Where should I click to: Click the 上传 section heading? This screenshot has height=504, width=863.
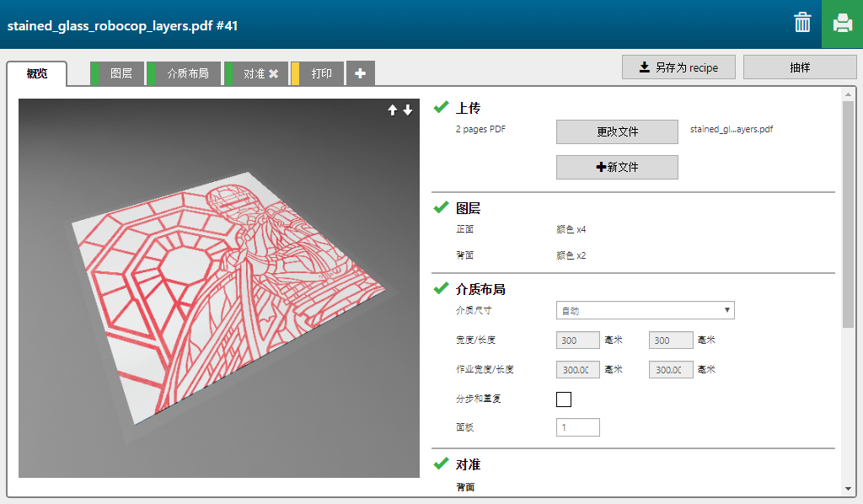(469, 108)
